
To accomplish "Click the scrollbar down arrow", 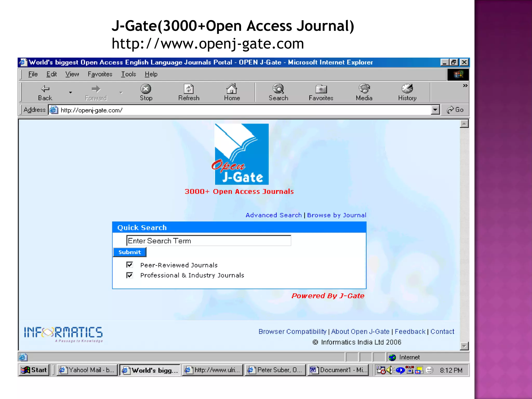I will [x=464, y=346].
